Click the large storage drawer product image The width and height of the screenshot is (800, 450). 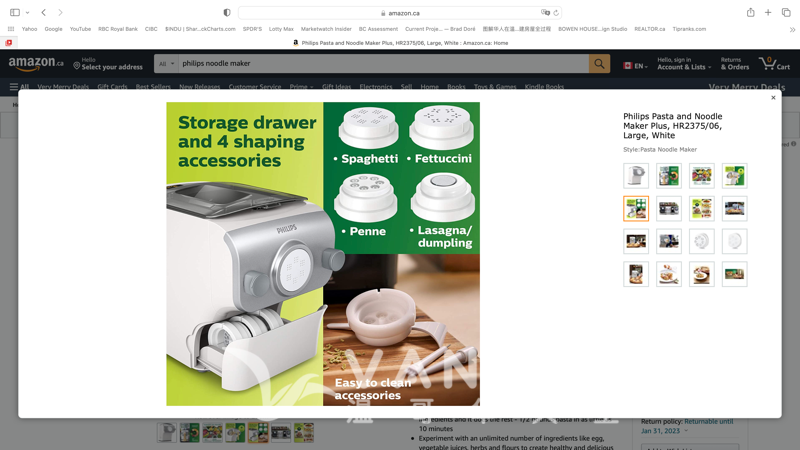[x=323, y=254]
